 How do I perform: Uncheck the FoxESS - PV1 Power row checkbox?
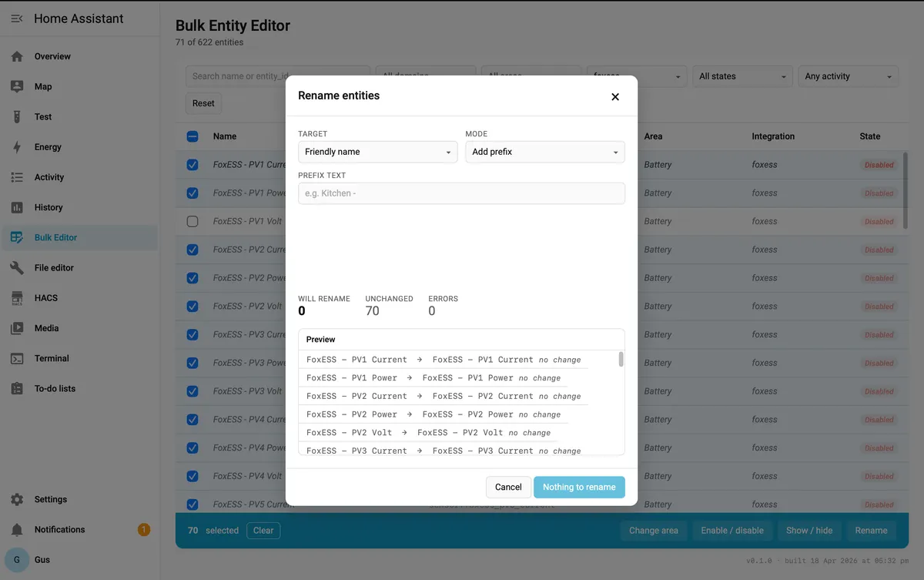coord(192,193)
